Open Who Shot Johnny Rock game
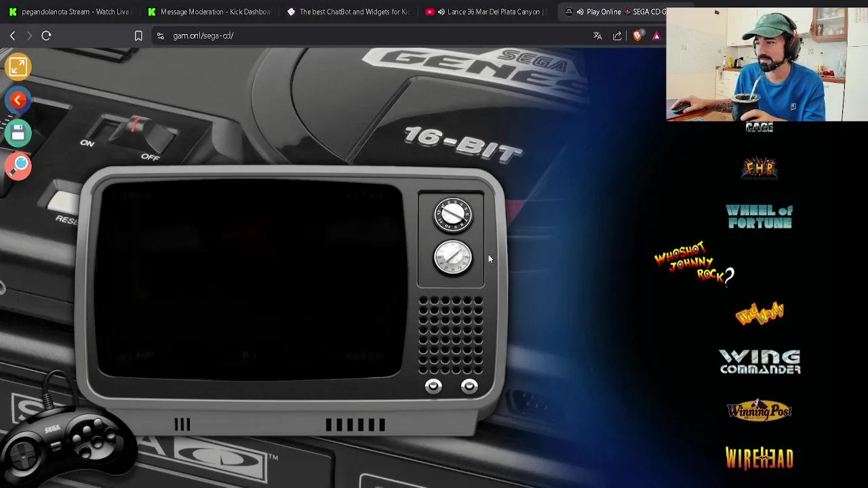The image size is (868, 488). coord(694,263)
